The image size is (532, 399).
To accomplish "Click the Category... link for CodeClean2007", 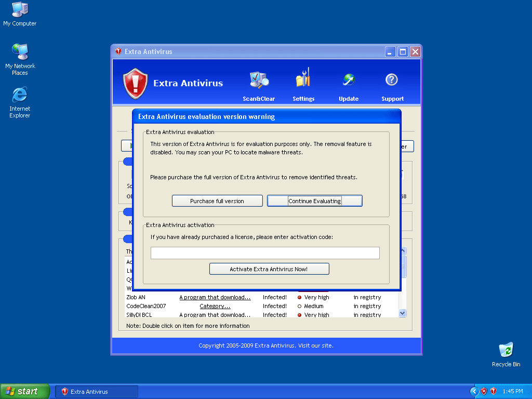I will click(x=215, y=306).
